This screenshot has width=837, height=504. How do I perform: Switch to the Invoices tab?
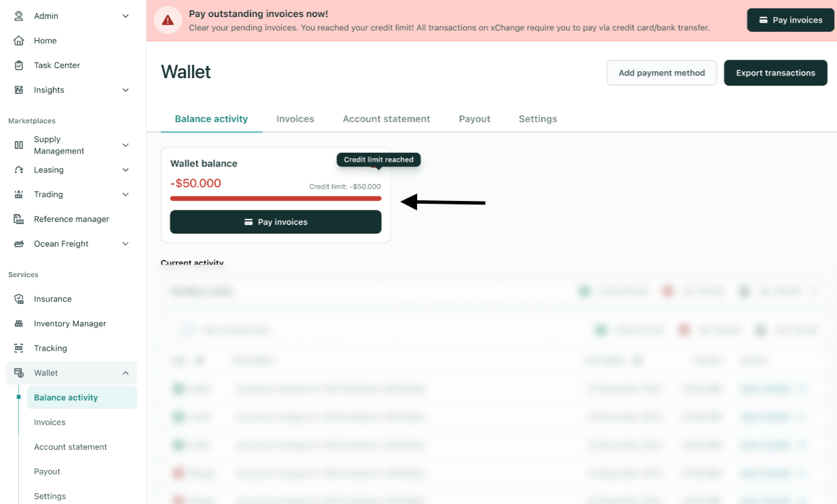click(x=295, y=118)
